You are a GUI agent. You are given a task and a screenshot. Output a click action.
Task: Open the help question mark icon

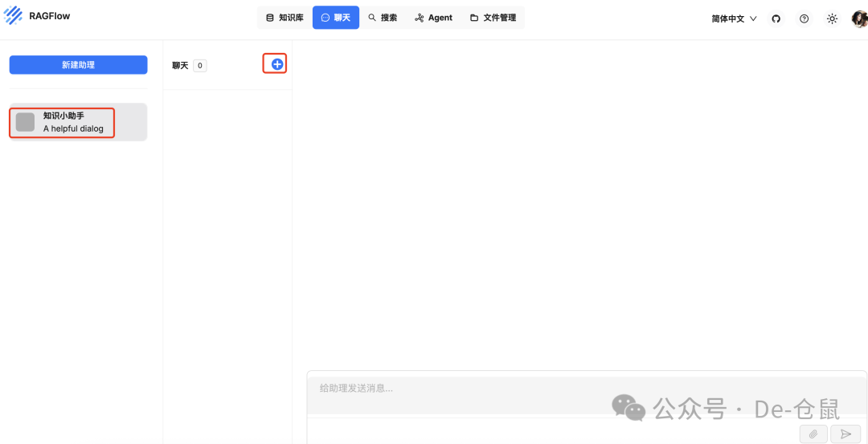tap(804, 18)
